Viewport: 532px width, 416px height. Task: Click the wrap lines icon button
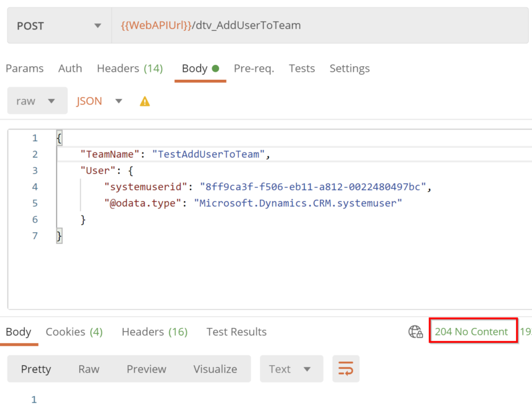tap(346, 369)
